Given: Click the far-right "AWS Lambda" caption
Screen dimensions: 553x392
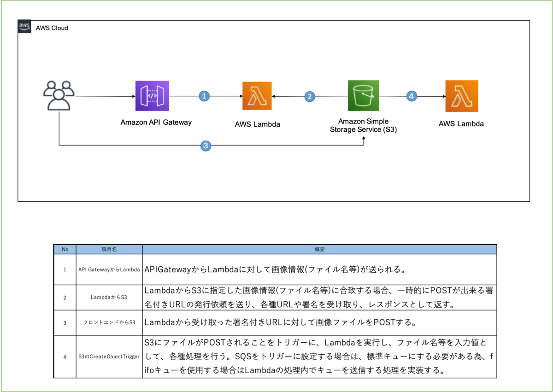Looking at the screenshot, I should [461, 124].
